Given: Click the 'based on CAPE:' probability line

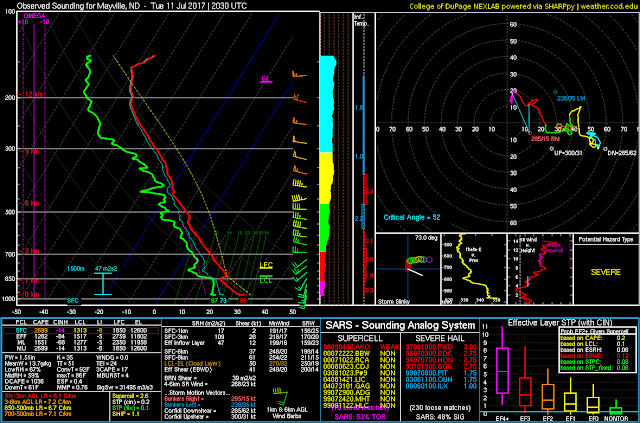Looking at the screenshot, I should [x=593, y=338].
